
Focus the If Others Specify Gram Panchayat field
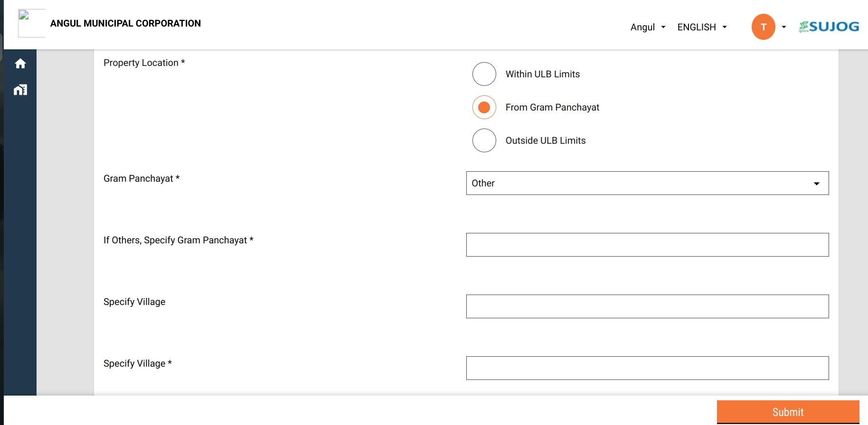point(647,245)
